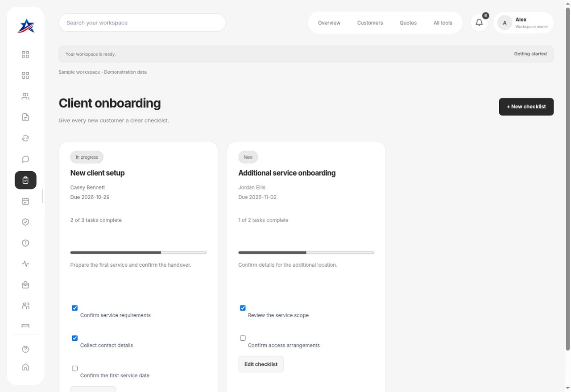Click the 'Additional service onboarding' card title

click(287, 173)
